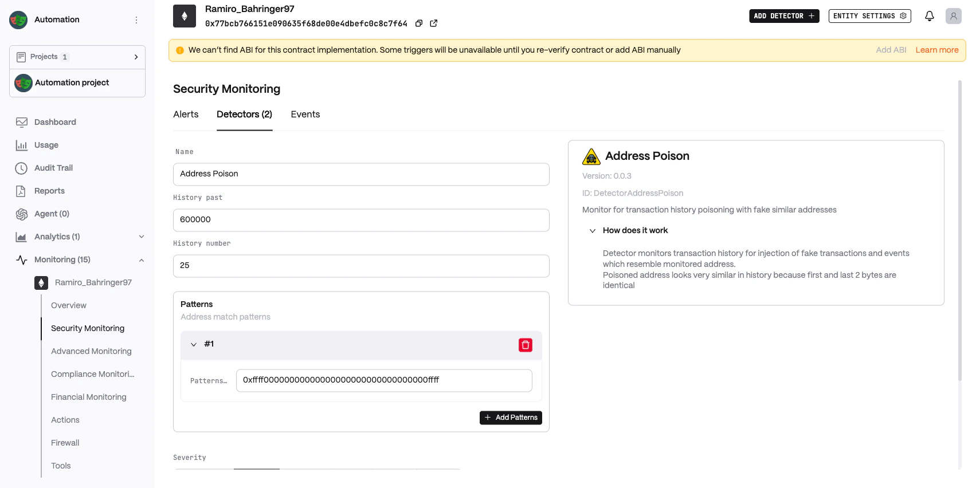Click the Version: 0.0.3 text
The image size is (980, 488).
[x=607, y=176]
